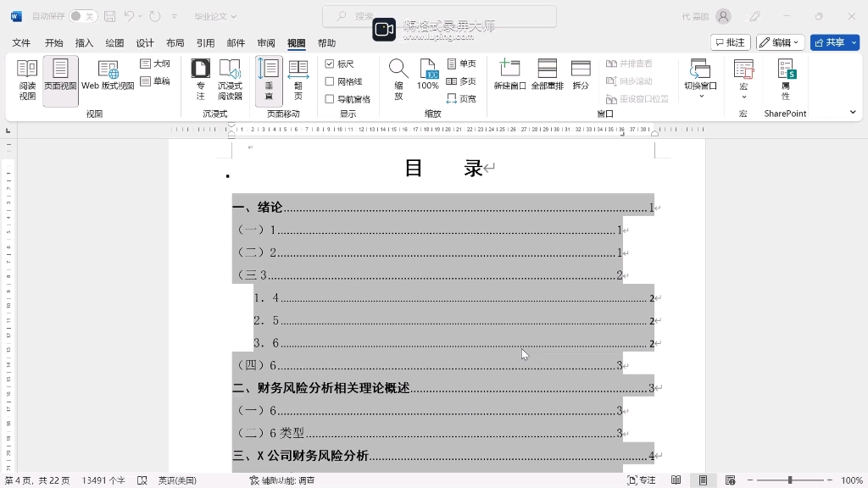The image size is (868, 488).
Task: Open the 缩放 zoom dialog
Action: point(398,80)
